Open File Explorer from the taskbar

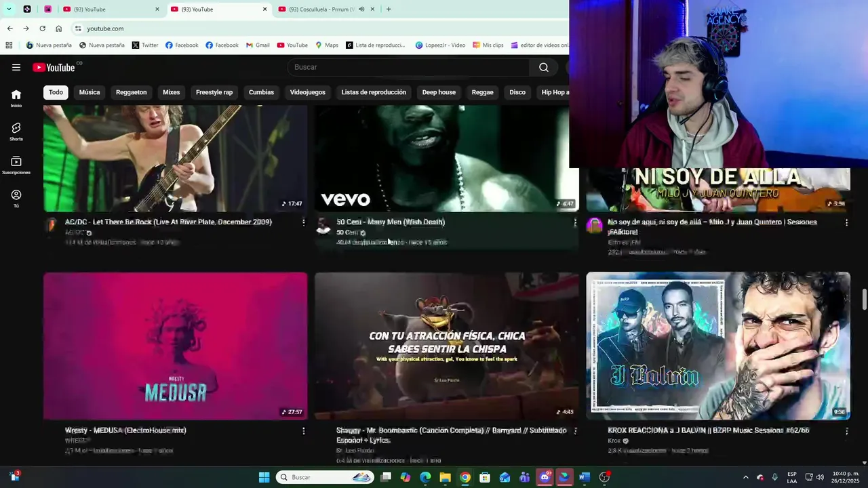coord(445,477)
